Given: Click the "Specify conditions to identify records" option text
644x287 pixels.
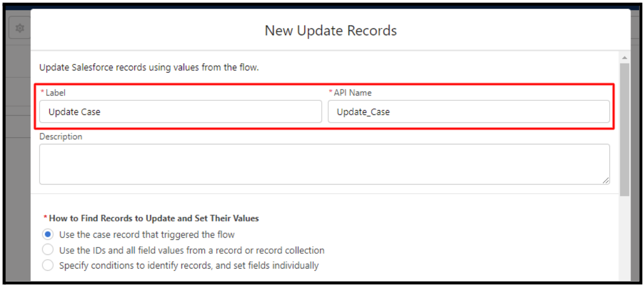Looking at the screenshot, I should coord(189,266).
